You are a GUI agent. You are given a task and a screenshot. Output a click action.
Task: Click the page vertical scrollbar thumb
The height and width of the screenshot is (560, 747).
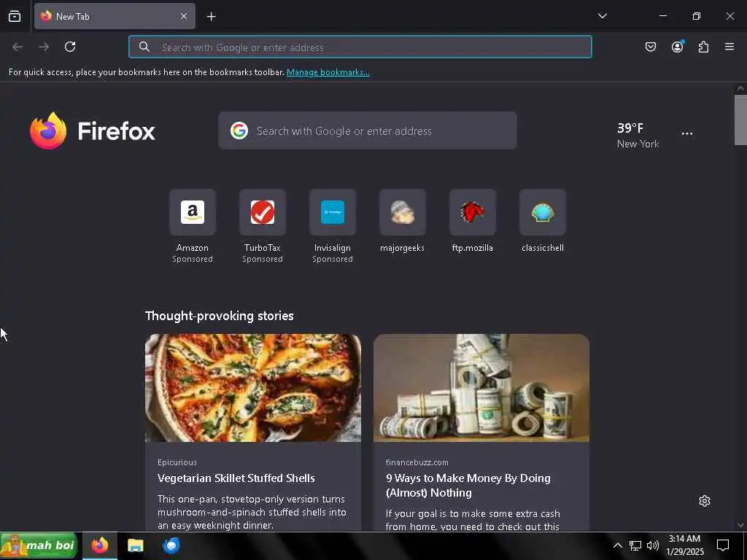click(x=740, y=120)
